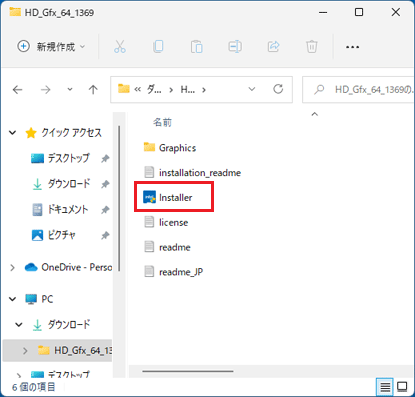Collapse ダウンロード under PC
The image size is (415, 397).
pos(19,324)
